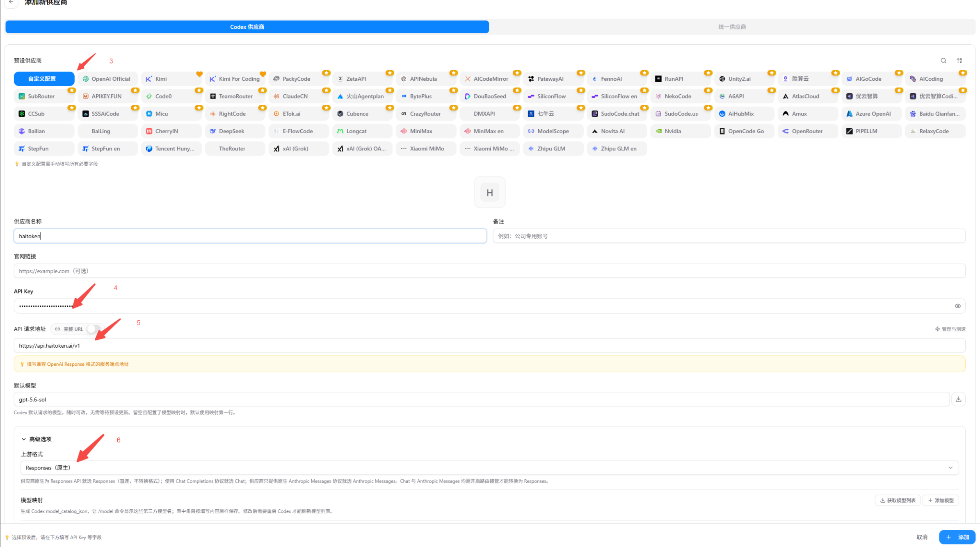
Task: Choose the xAI (Grok) preset
Action: point(299,148)
